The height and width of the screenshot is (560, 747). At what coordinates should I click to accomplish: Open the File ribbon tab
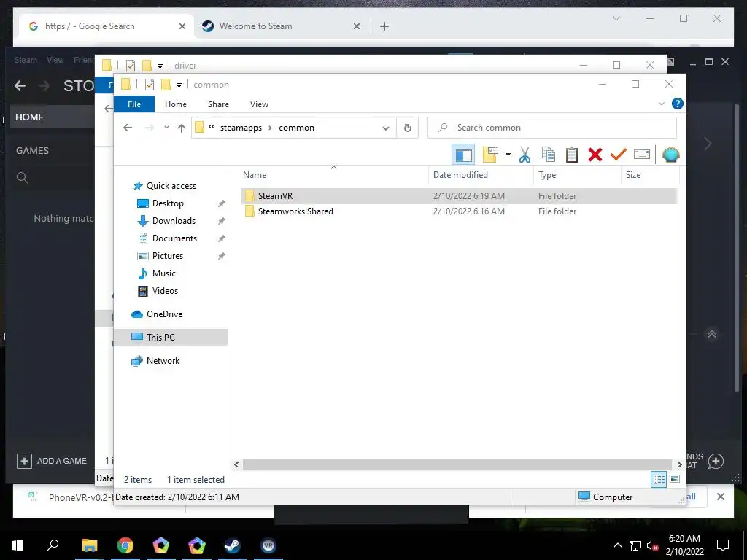(x=134, y=104)
